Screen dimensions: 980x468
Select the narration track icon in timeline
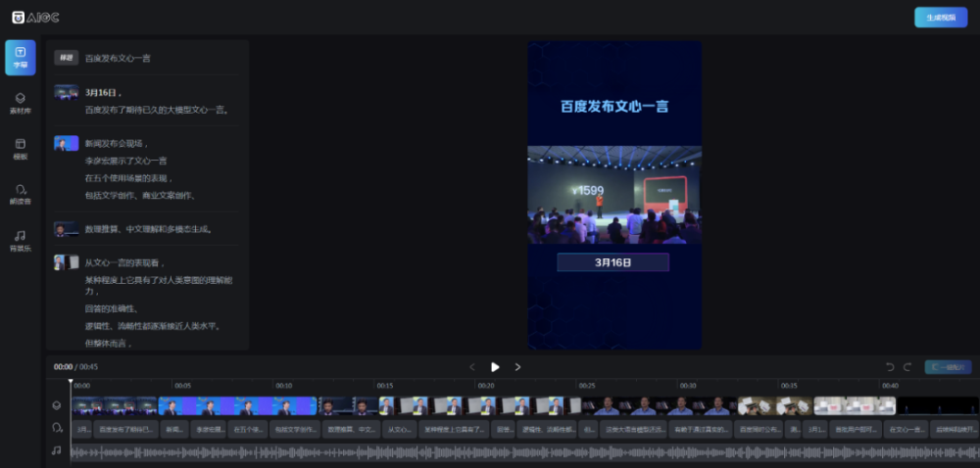coord(57,428)
